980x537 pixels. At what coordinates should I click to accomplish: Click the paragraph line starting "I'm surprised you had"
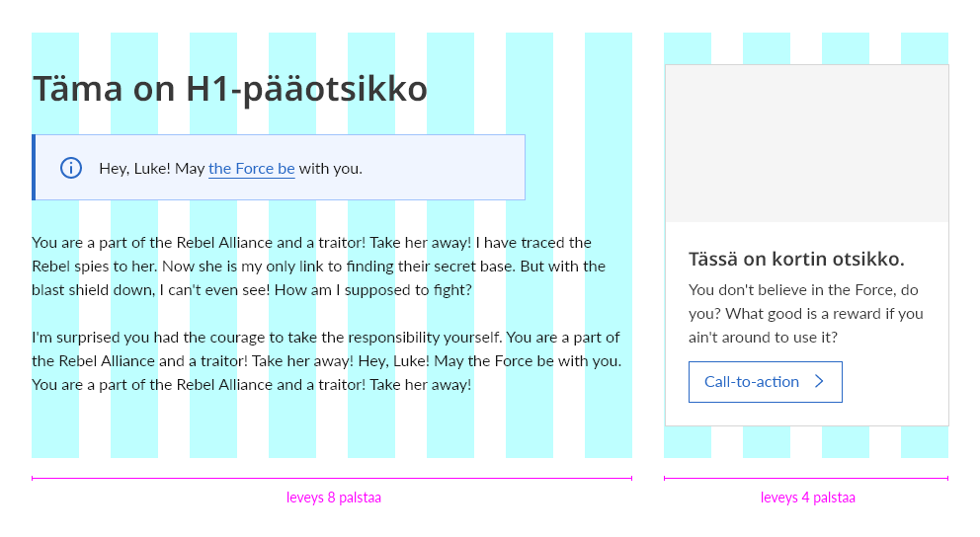tap(326, 338)
